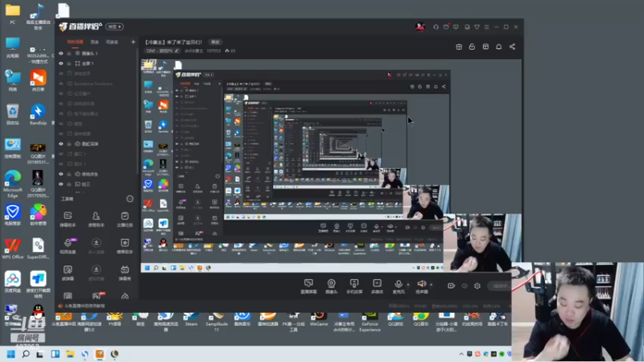Viewport: 644px width, 362px height.
Task: Open the 房管助手 tool
Action: pos(96,219)
